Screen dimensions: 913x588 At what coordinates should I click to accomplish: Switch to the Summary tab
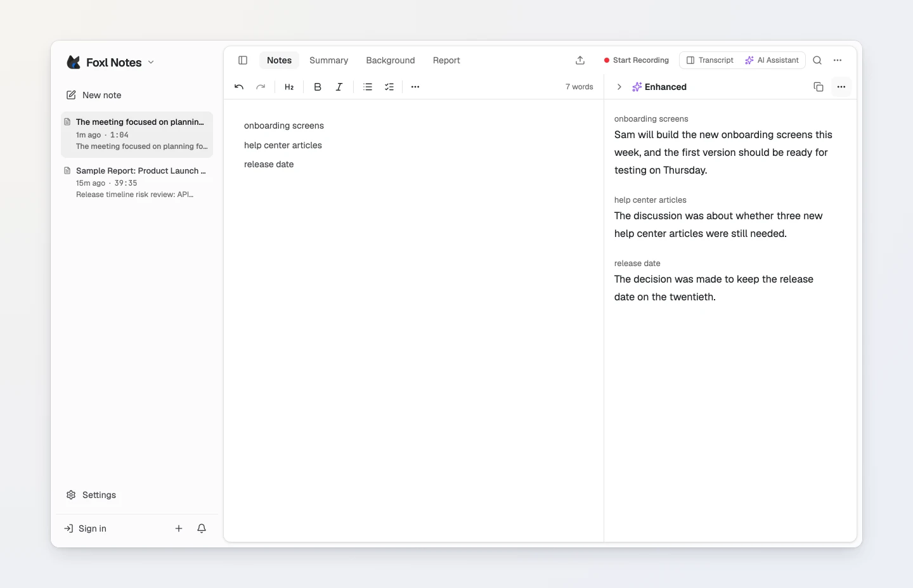(x=328, y=60)
